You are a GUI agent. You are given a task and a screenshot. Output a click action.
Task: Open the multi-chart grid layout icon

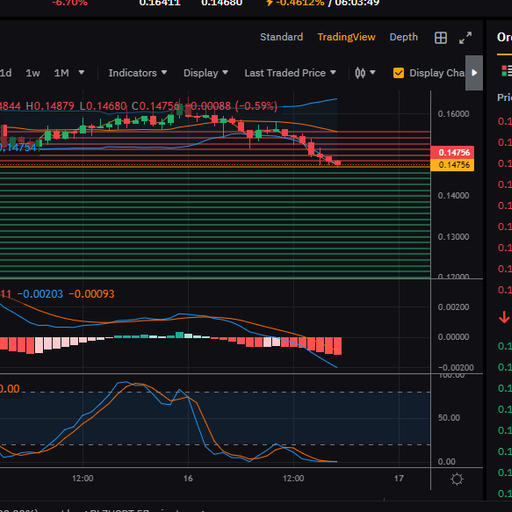[441, 38]
